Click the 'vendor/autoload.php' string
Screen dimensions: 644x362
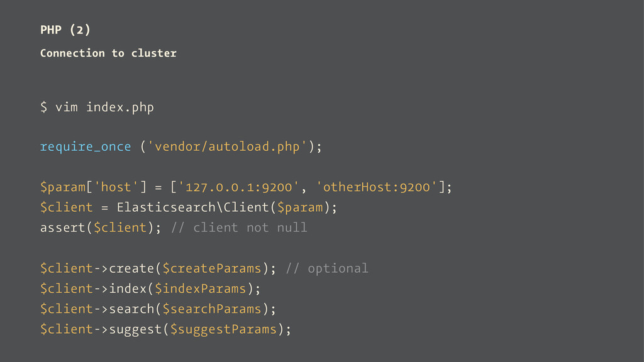point(227,146)
